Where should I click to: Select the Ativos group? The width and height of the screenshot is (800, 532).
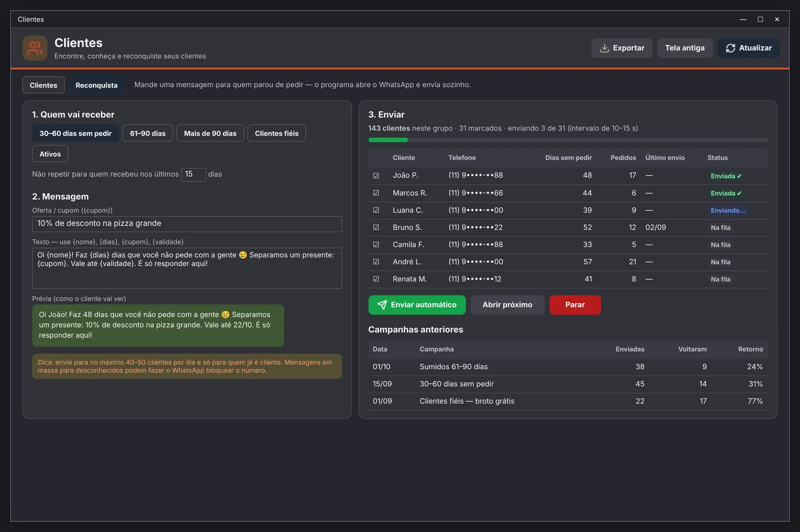tap(50, 154)
